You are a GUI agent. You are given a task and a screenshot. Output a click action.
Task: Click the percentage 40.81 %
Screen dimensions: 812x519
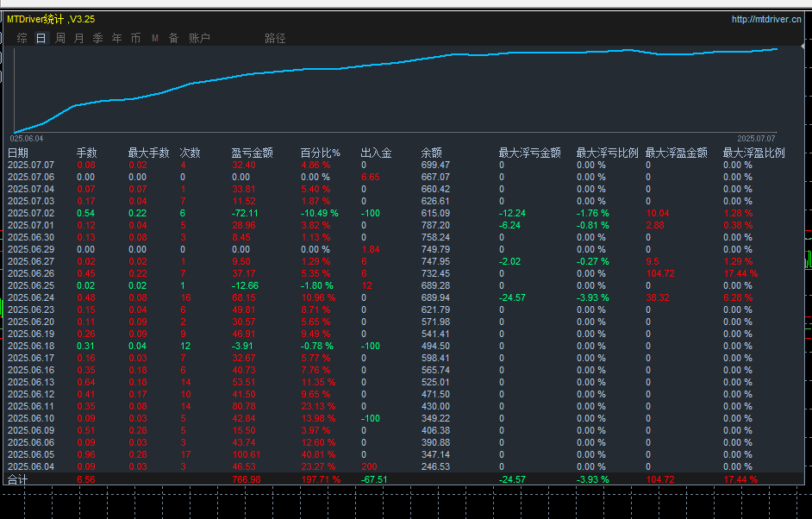[318, 454]
